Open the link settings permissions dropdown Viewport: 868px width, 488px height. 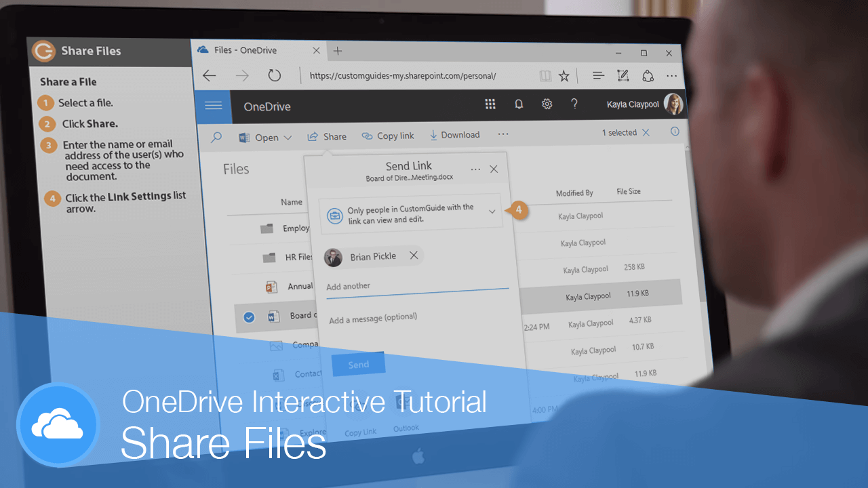pos(493,212)
